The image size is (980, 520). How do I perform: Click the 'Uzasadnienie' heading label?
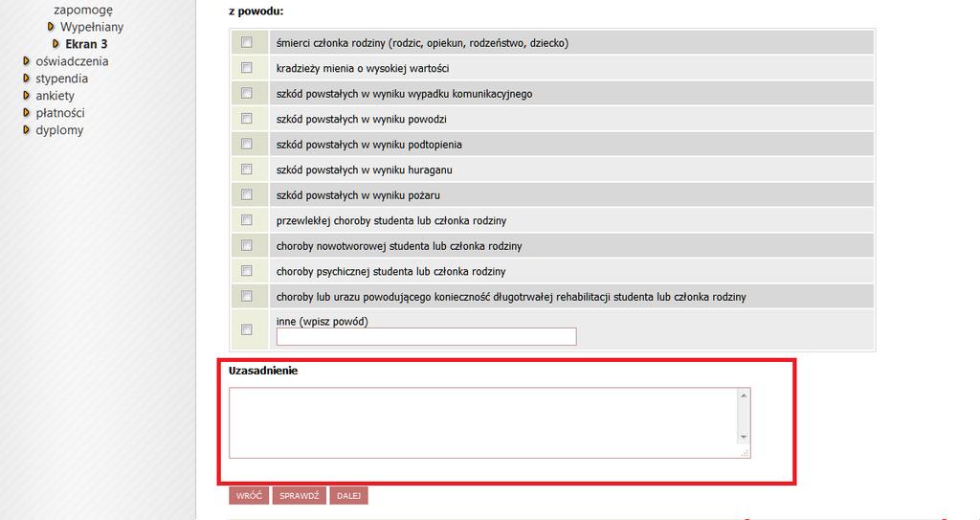[x=263, y=371]
